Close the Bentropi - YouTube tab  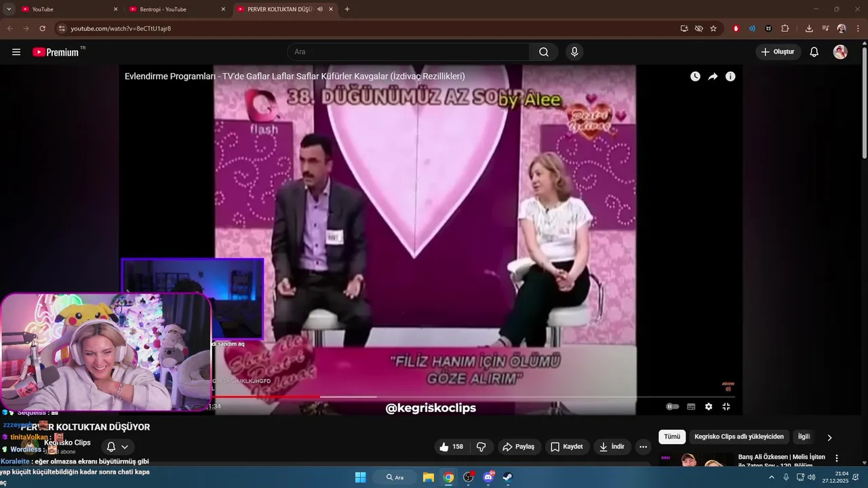click(223, 9)
